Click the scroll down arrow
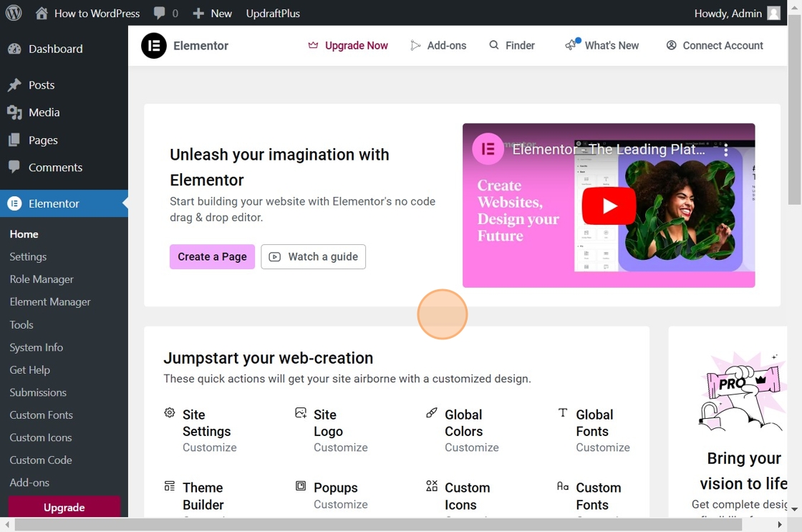Viewport: 802px width, 532px height. [794, 509]
